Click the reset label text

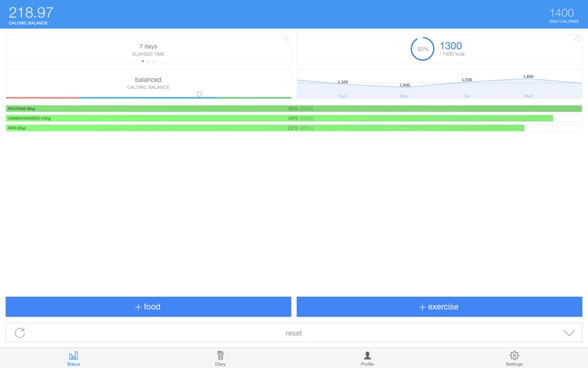[x=293, y=333]
